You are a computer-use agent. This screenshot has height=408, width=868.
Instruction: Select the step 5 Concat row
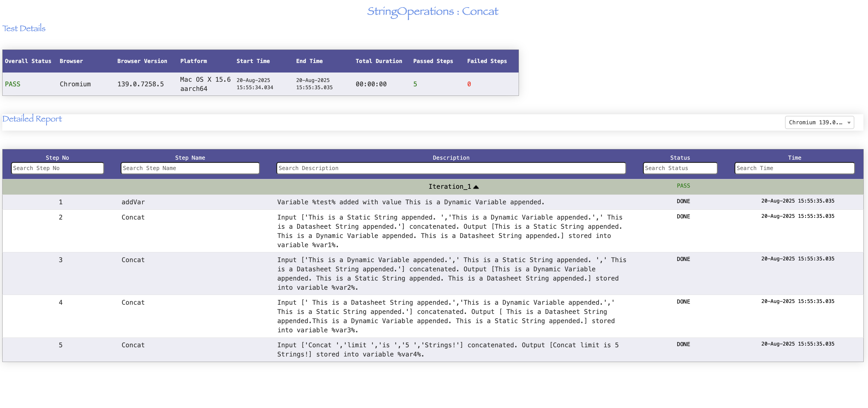point(133,345)
